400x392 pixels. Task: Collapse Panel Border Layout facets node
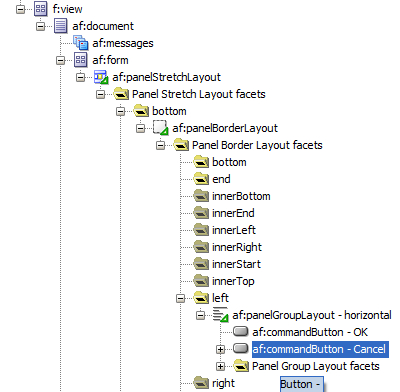[160, 145]
